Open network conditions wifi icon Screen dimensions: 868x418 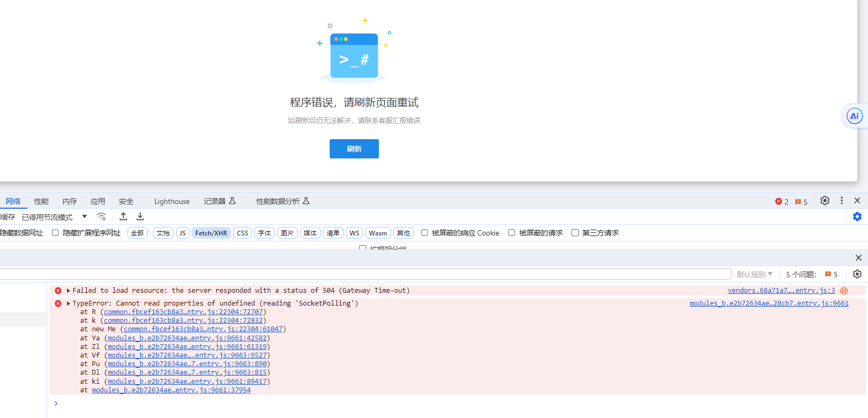coord(101,216)
